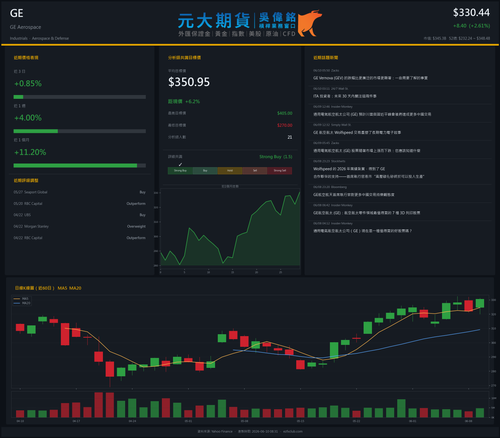The height and width of the screenshot is (438, 500).
Task: Click the Bloomberg source line
Action: 330,187
